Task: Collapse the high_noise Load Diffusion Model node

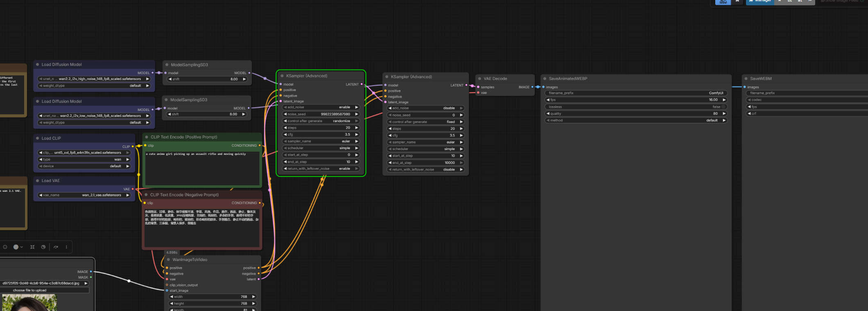Action: coord(38,65)
